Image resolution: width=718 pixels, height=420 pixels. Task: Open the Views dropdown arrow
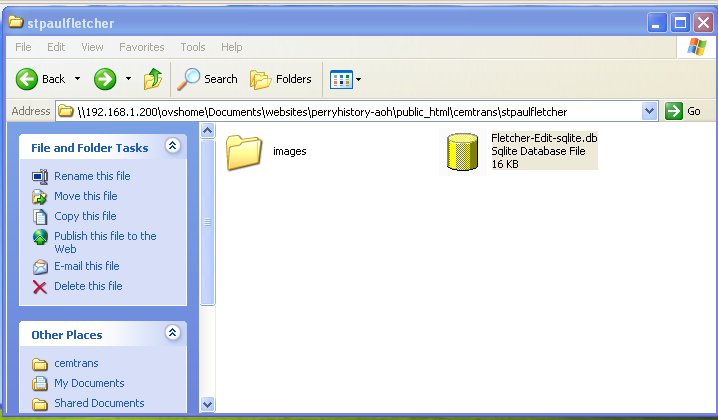pyautogui.click(x=359, y=79)
